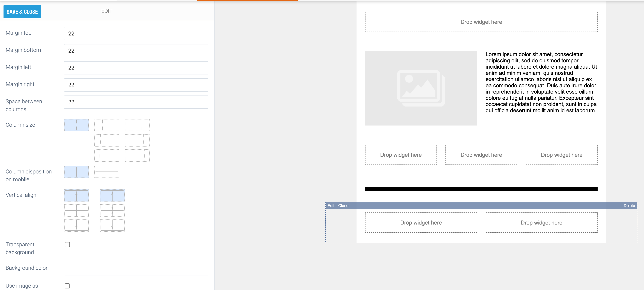Select the black horizontal divider widget
The width and height of the screenshot is (644, 290).
click(481, 189)
